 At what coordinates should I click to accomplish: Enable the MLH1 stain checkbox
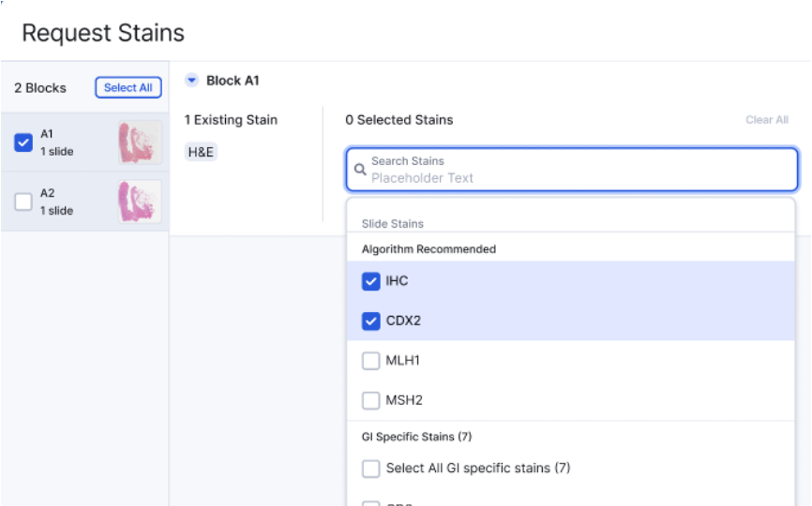coord(371,361)
